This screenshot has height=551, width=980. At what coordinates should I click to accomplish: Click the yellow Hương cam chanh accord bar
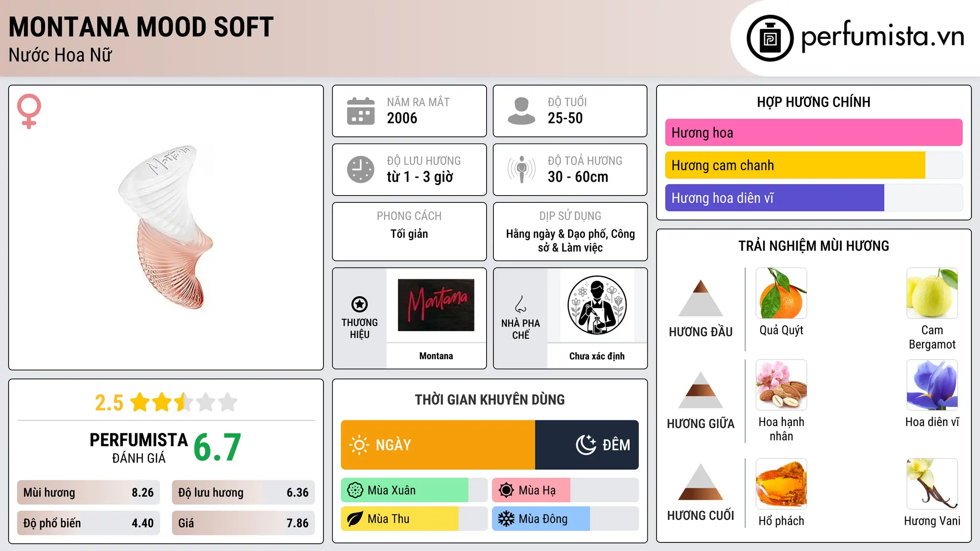point(795,165)
